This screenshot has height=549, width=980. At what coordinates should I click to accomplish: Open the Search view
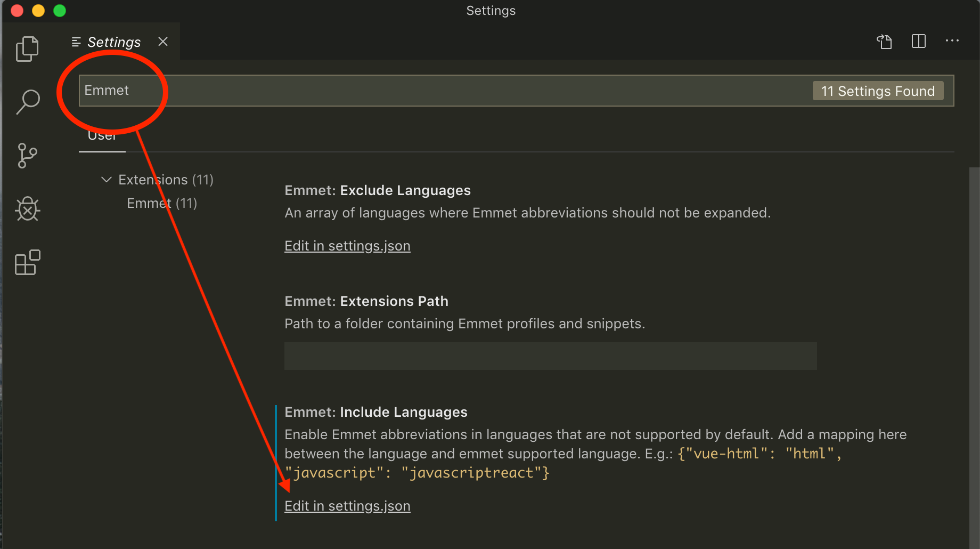click(x=27, y=101)
